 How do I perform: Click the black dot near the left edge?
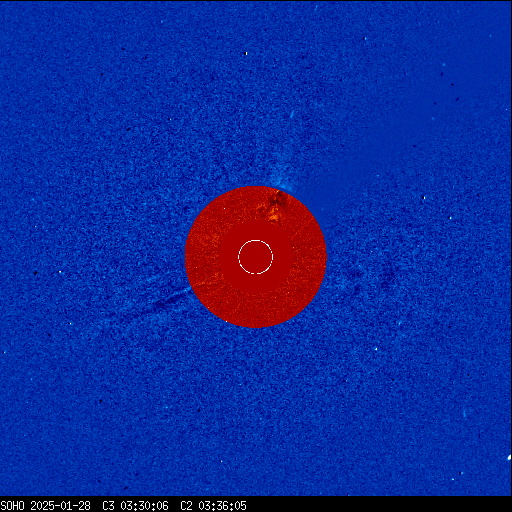tap(36, 273)
